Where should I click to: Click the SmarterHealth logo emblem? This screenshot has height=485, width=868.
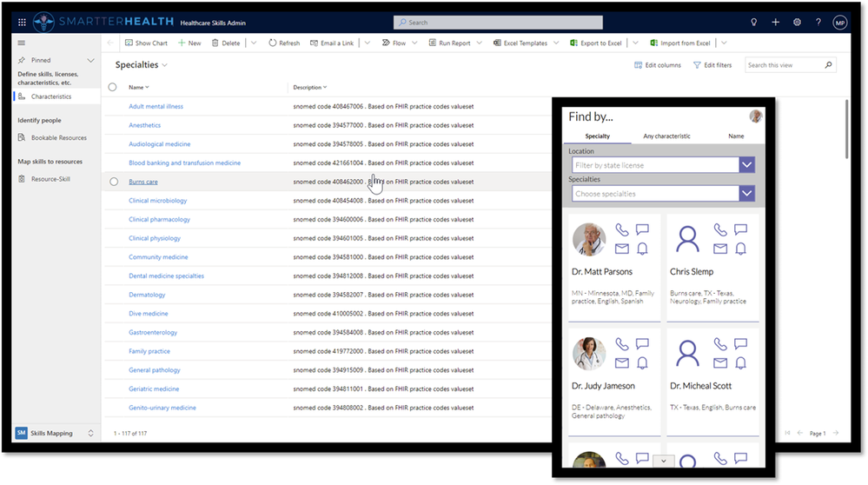click(x=43, y=22)
